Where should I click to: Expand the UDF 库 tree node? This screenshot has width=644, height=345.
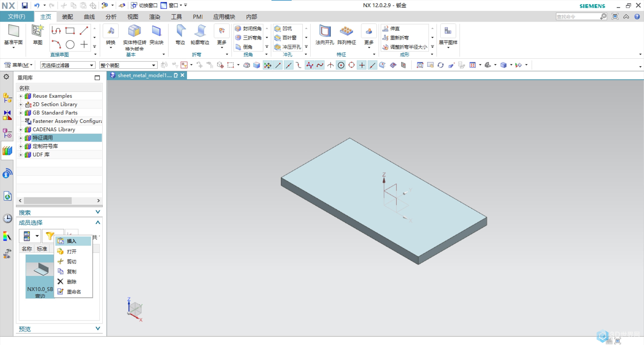pyautogui.click(x=21, y=155)
